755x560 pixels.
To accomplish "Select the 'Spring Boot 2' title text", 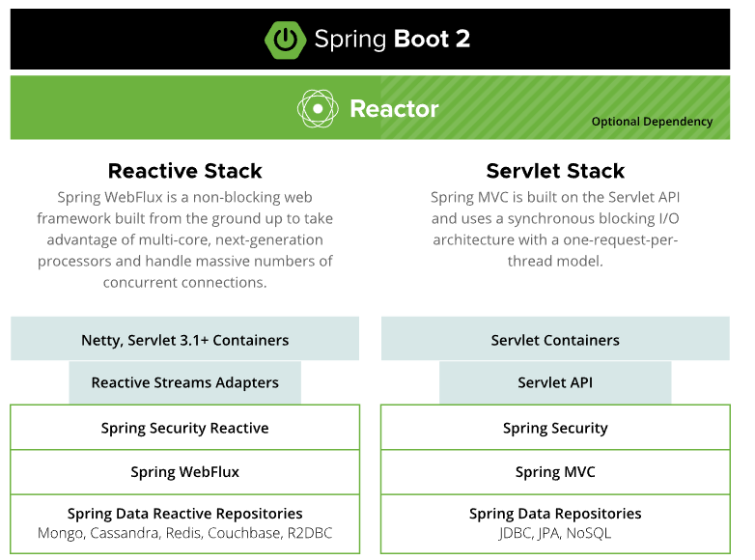I will [392, 39].
